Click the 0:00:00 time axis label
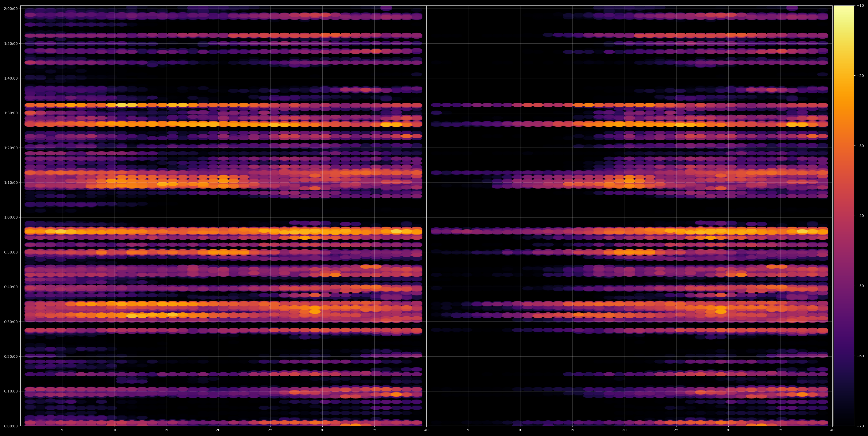The image size is (868, 436). (11, 426)
